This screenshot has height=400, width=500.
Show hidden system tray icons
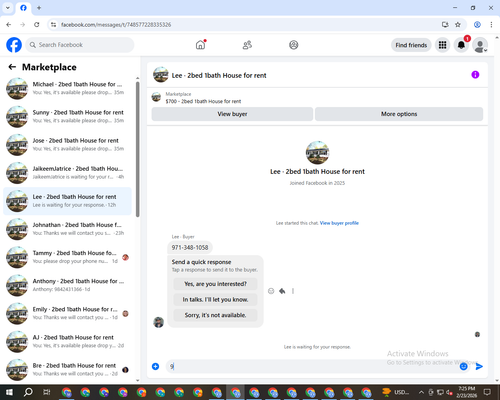tap(421, 392)
